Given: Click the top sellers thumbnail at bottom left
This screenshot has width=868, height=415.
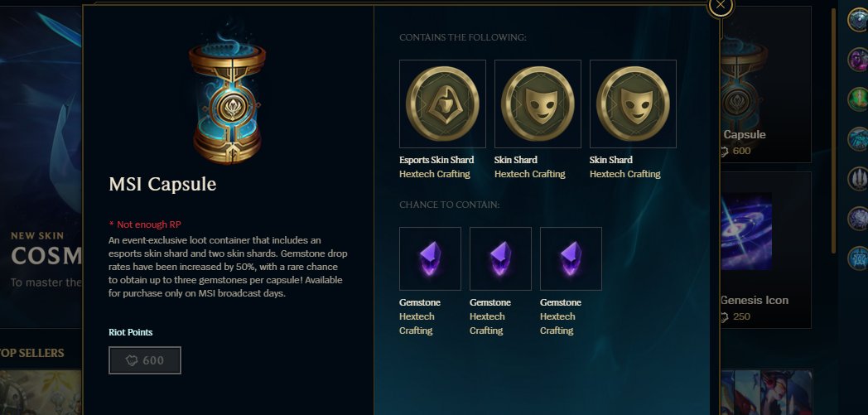Looking at the screenshot, I should [41, 393].
